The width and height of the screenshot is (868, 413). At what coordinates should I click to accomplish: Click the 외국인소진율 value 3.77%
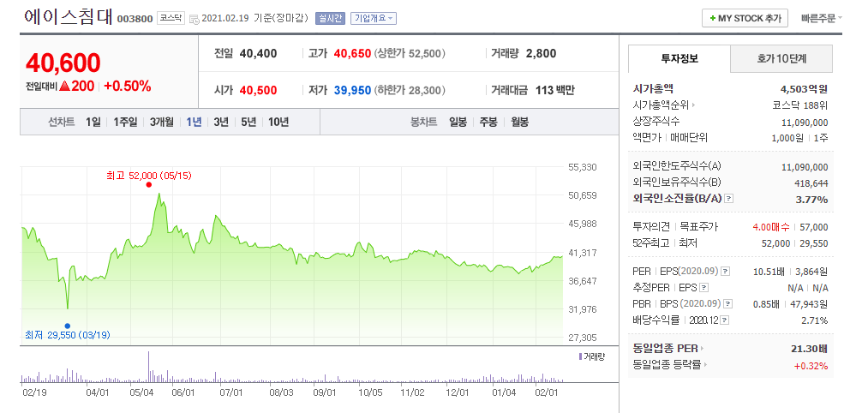812,200
